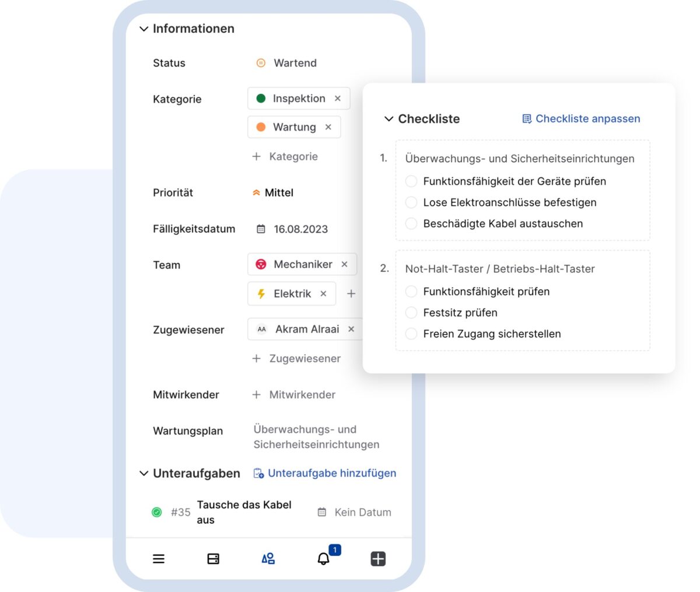Complete 'Freien Zugang sicherstellen'
The height and width of the screenshot is (592, 700).
[x=411, y=334]
